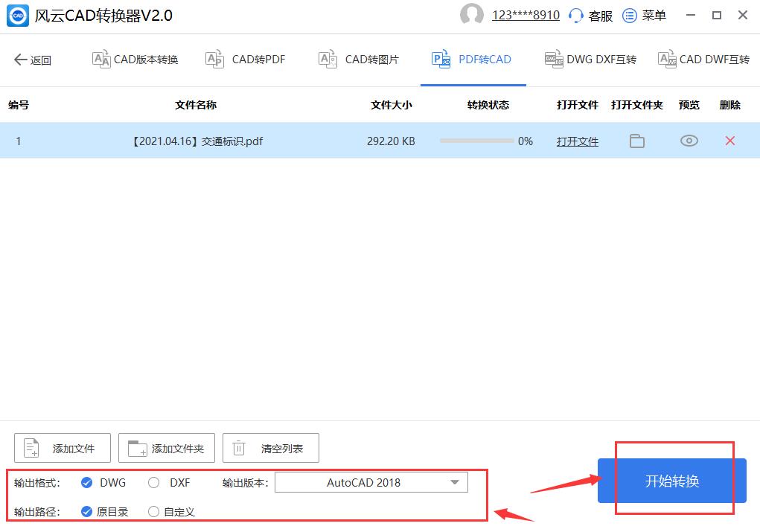Select the PDF转CAD tab
The height and width of the screenshot is (532, 760).
[472, 60]
